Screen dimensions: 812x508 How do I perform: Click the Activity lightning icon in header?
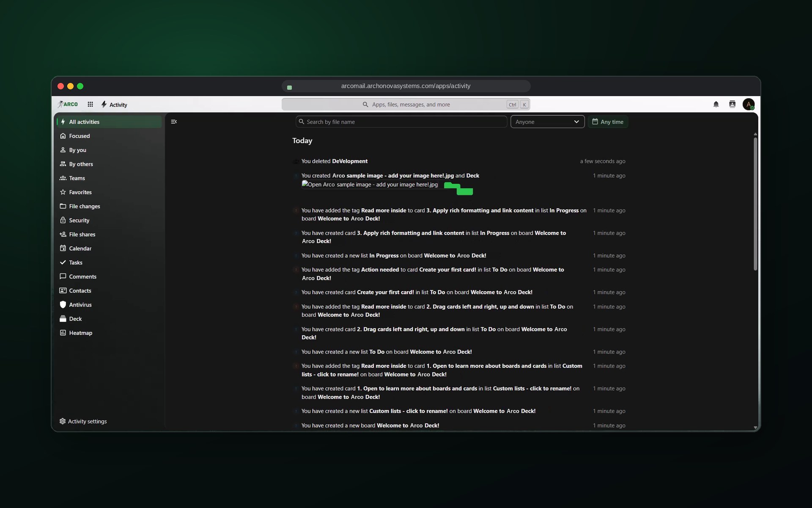104,104
